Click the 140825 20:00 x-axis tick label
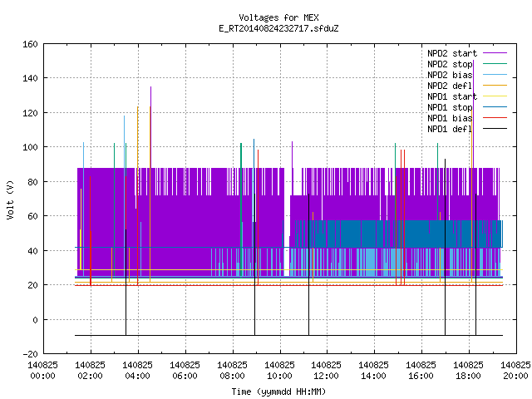This screenshot has width=532, height=399. (515, 371)
